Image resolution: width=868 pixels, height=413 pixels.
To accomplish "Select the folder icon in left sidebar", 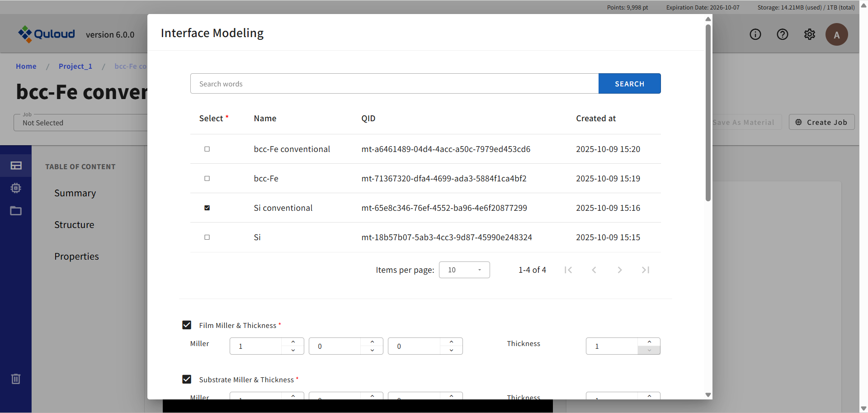I will tap(16, 211).
